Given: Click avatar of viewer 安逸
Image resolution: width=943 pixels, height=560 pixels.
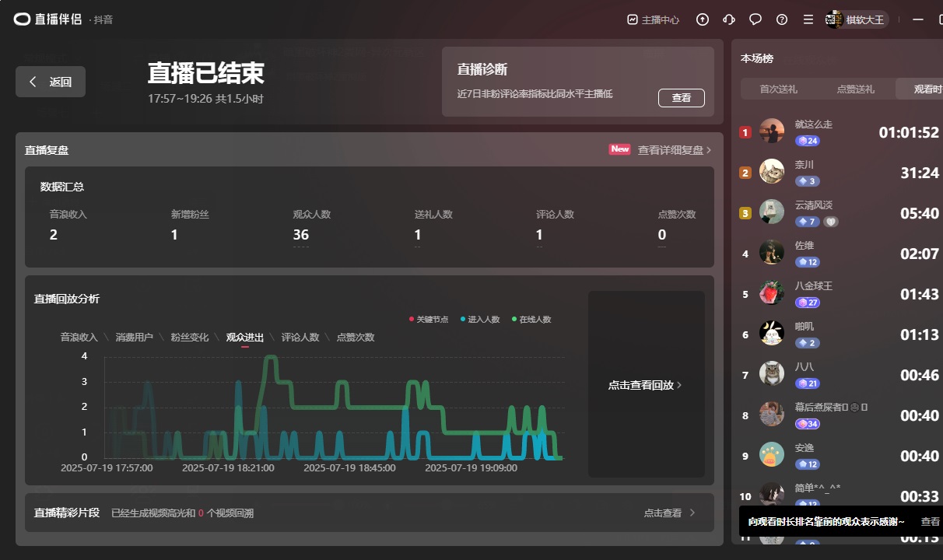Looking at the screenshot, I should (x=772, y=454).
